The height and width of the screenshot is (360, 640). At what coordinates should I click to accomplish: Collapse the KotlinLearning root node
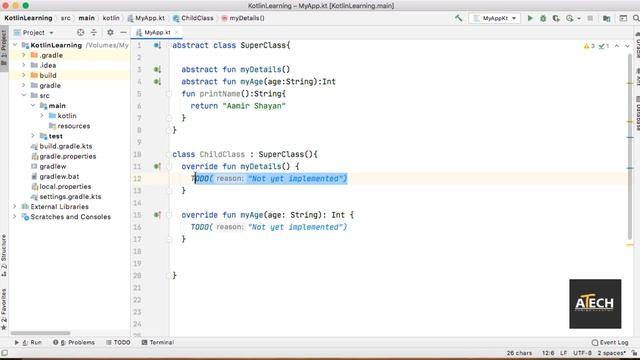[x=16, y=45]
